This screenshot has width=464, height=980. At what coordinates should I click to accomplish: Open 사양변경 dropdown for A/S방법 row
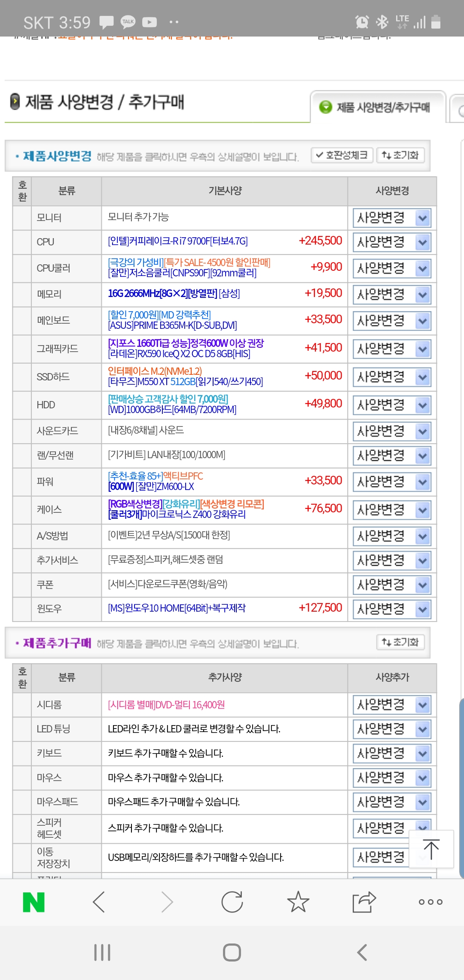click(x=392, y=536)
